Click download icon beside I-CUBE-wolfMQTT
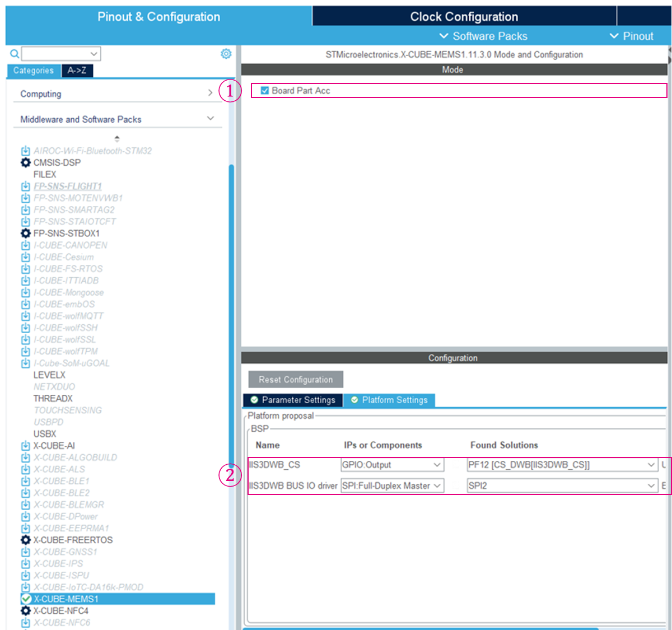 25,315
